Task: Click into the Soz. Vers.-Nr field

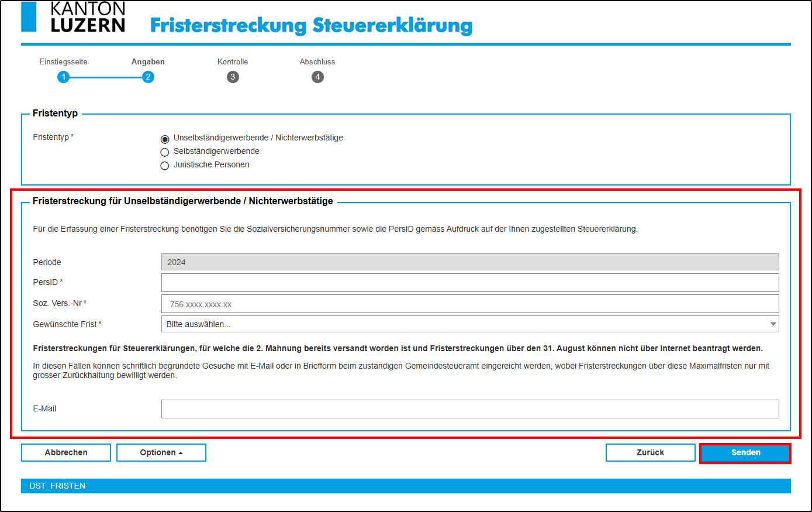Action: click(x=470, y=304)
